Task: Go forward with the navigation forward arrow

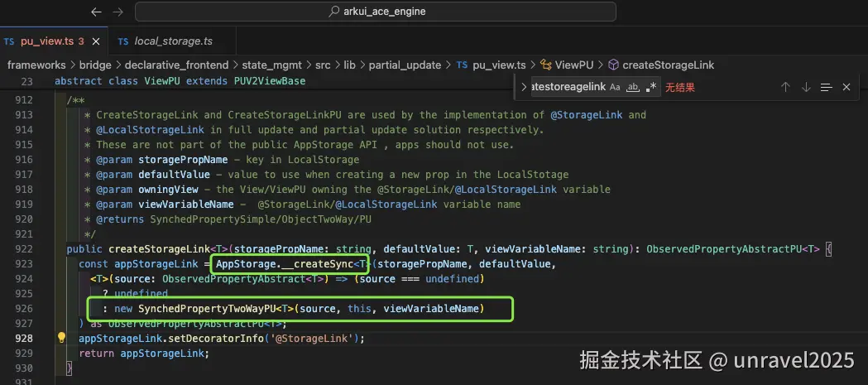Action: coord(117,12)
